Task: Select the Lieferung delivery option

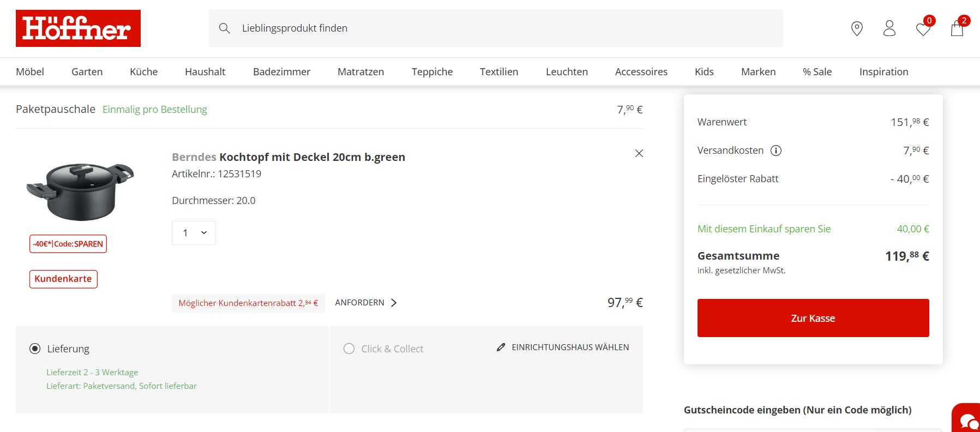Action: point(35,349)
